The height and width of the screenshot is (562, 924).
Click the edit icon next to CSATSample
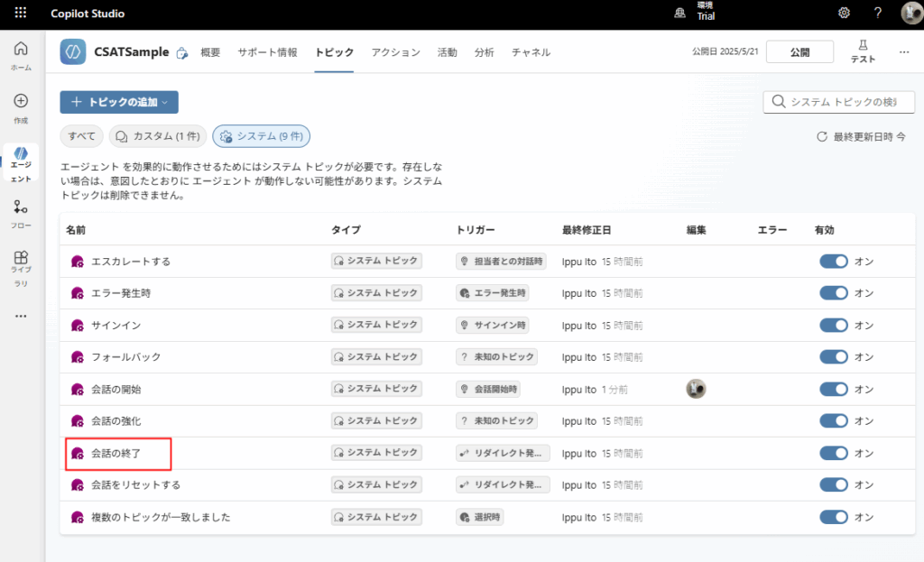182,53
